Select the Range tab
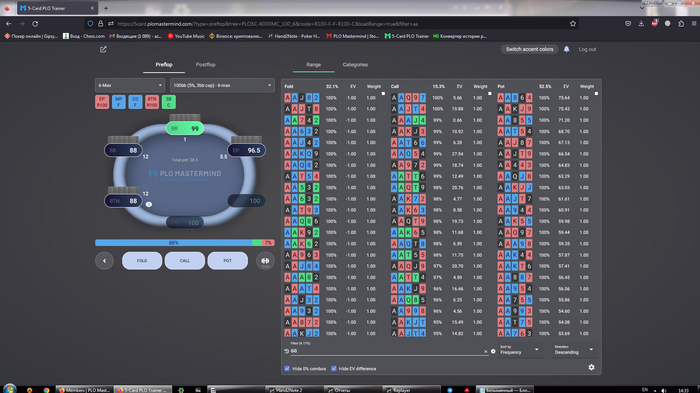Screen dimensions: 700x393 click(313, 65)
